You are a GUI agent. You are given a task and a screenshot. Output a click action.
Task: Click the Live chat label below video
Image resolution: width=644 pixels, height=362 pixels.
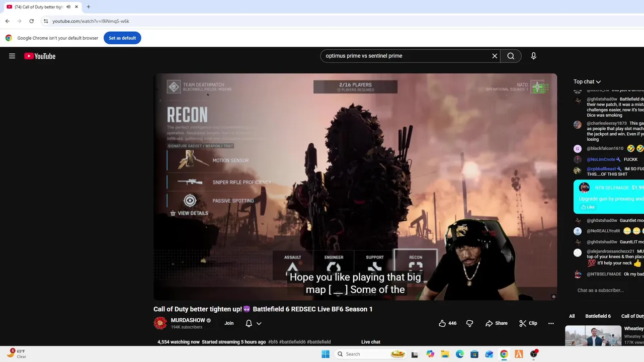[x=371, y=342]
